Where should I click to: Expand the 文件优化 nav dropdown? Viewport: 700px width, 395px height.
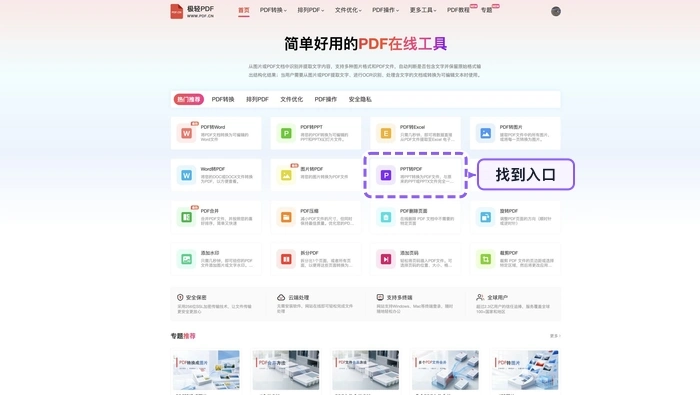pyautogui.click(x=348, y=10)
